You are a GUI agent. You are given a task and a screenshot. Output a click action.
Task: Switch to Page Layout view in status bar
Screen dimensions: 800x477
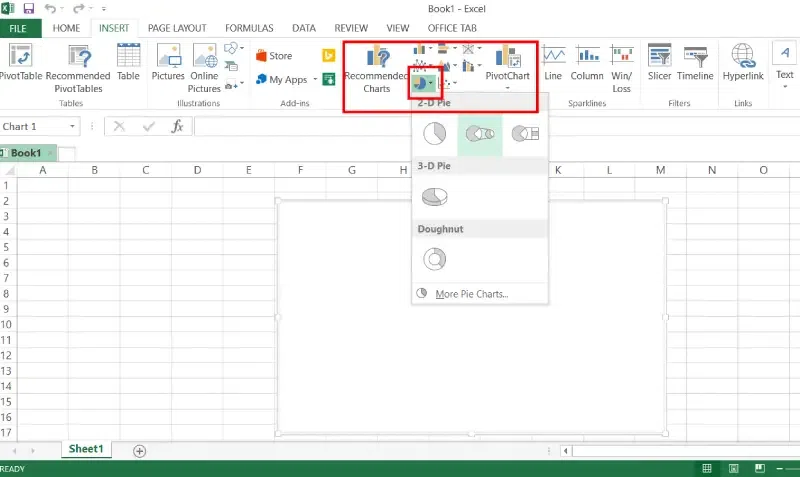tap(734, 468)
